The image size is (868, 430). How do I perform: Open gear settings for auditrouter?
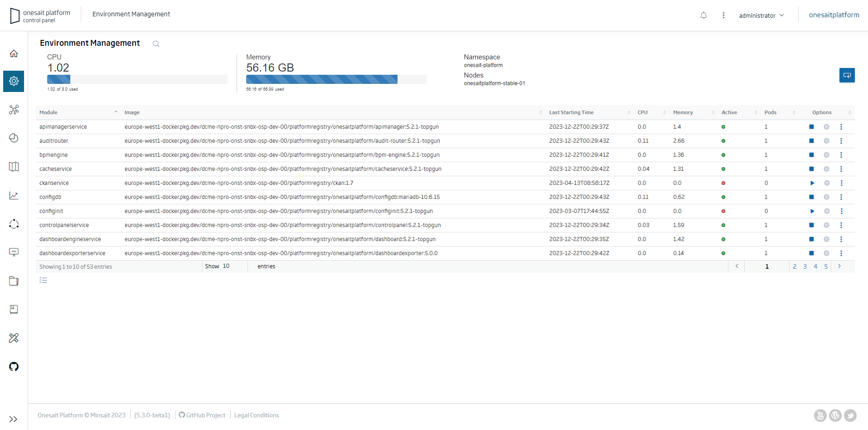826,141
